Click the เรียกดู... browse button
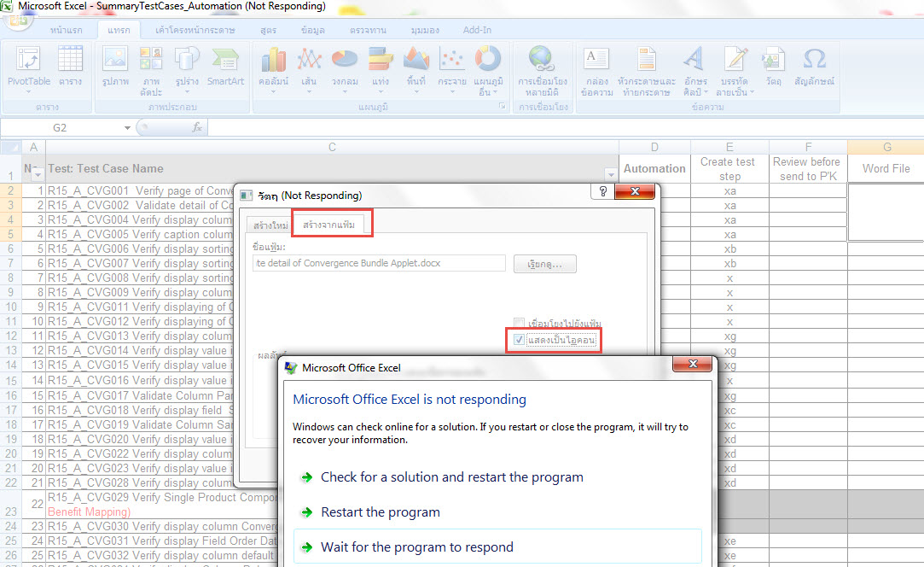 [x=544, y=264]
